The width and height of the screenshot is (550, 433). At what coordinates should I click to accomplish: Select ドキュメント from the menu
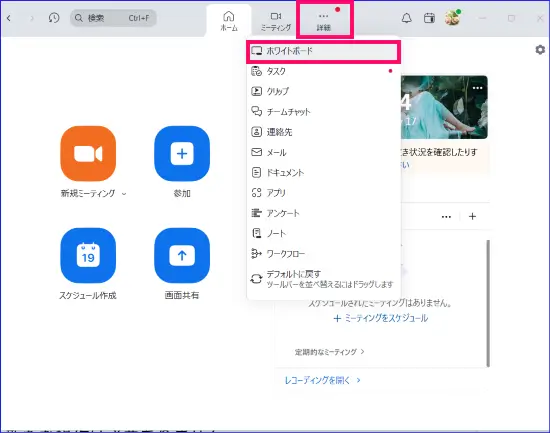pos(323,173)
